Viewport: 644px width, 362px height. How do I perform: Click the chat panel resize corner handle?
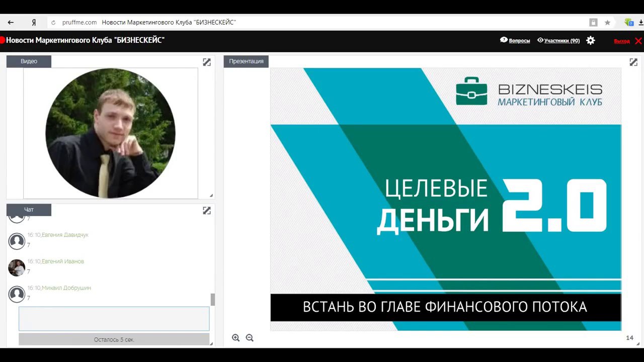211,344
